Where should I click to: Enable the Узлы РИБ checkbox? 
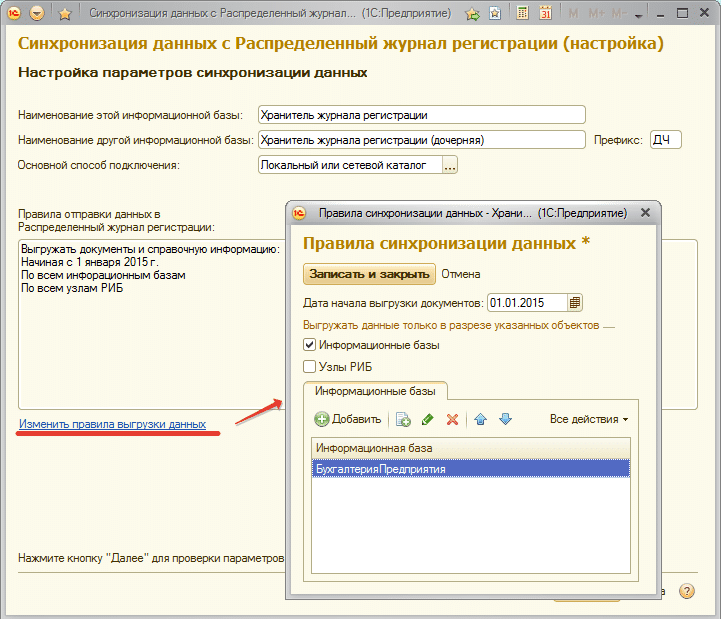coord(309,367)
